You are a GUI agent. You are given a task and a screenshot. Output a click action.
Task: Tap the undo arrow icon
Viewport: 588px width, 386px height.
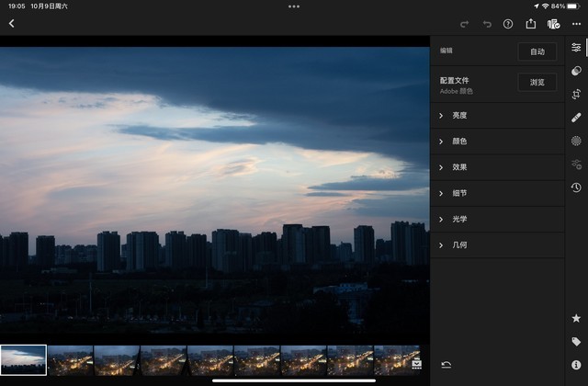pos(487,25)
